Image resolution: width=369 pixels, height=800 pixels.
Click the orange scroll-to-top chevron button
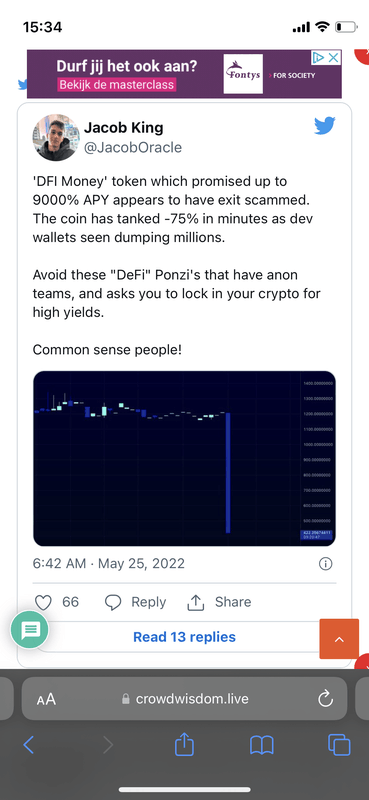coord(339,639)
